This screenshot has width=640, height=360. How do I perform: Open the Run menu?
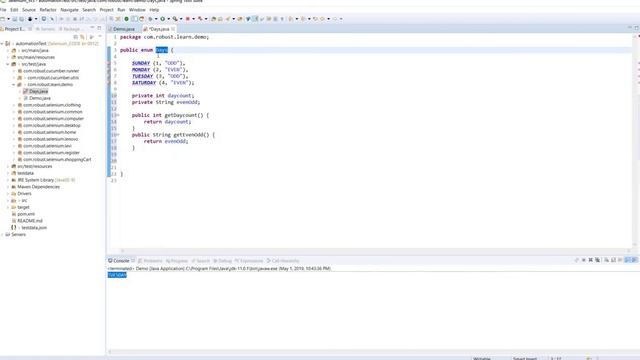coord(121,9)
